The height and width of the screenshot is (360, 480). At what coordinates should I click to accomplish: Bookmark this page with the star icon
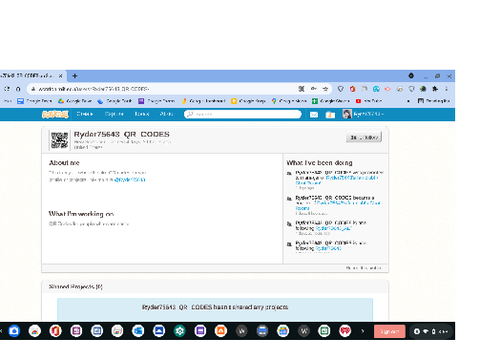(325, 89)
